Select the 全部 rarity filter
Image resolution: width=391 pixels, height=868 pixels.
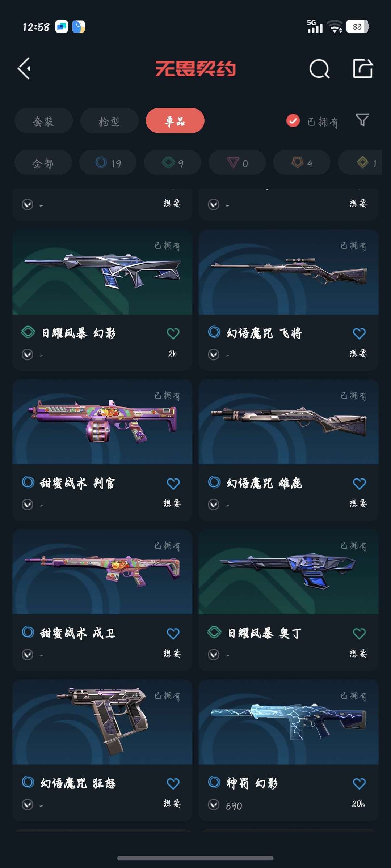tap(43, 162)
